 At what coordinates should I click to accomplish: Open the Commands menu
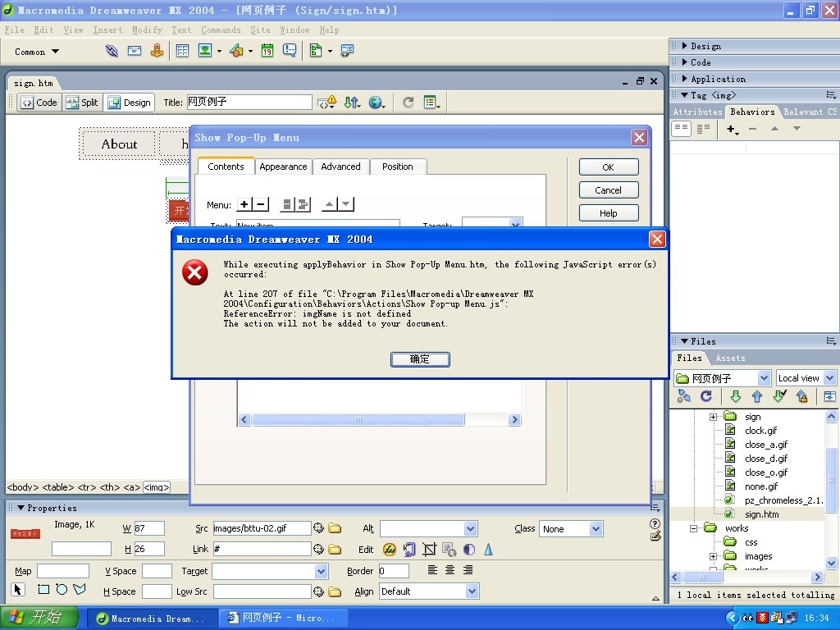pos(221,30)
